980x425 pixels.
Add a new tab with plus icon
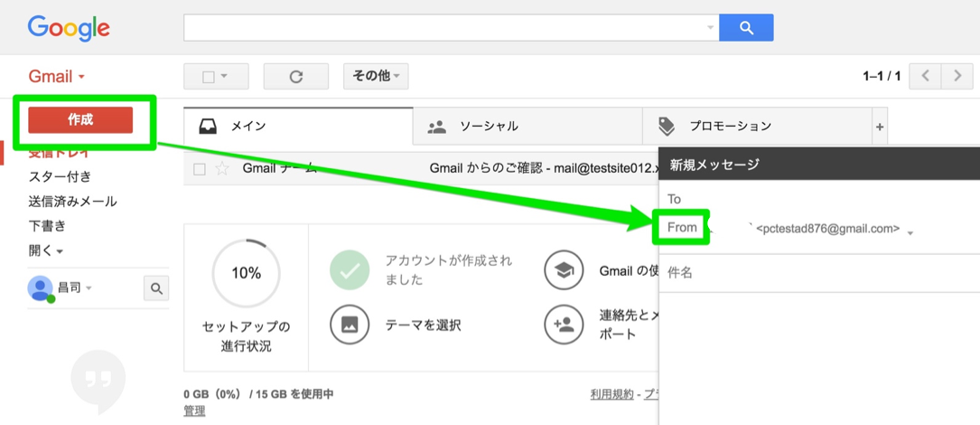pos(880,127)
